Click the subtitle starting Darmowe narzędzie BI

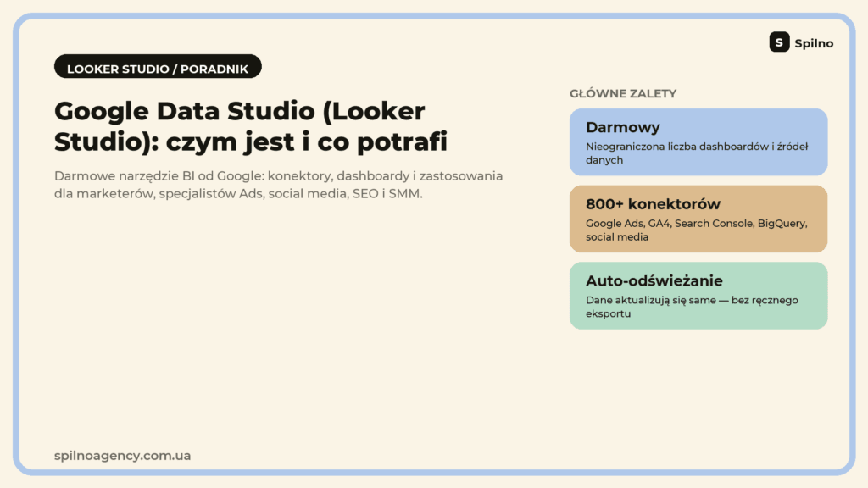tap(278, 185)
